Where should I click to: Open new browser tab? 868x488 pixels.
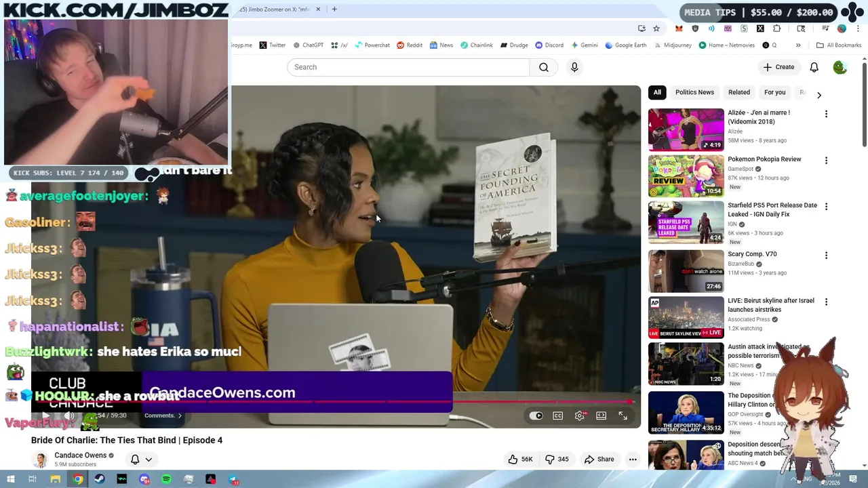pos(334,9)
